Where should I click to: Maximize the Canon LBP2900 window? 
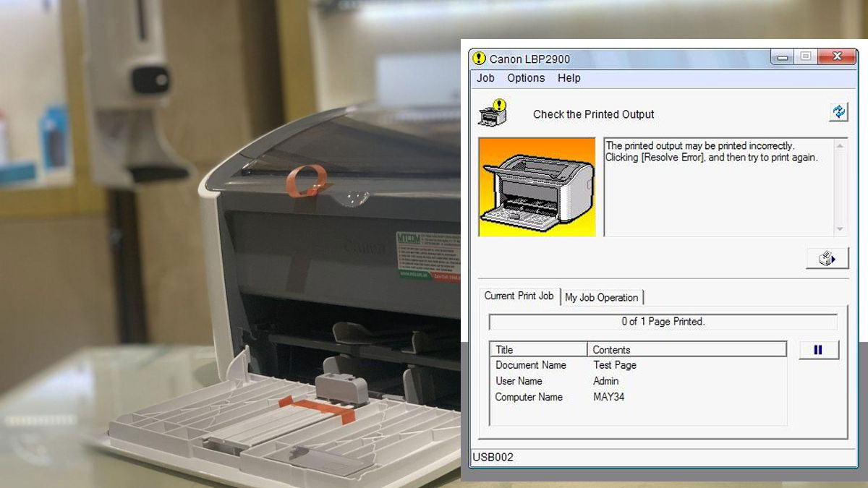(805, 56)
